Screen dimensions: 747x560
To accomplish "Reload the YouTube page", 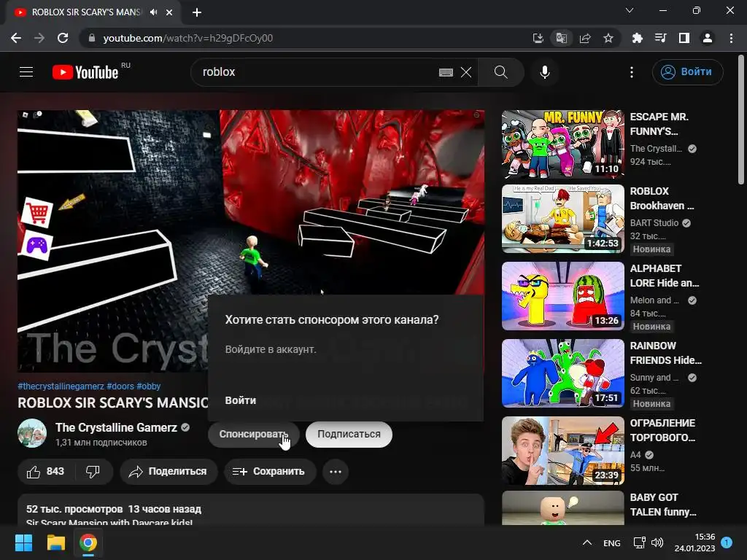I will [x=63, y=38].
